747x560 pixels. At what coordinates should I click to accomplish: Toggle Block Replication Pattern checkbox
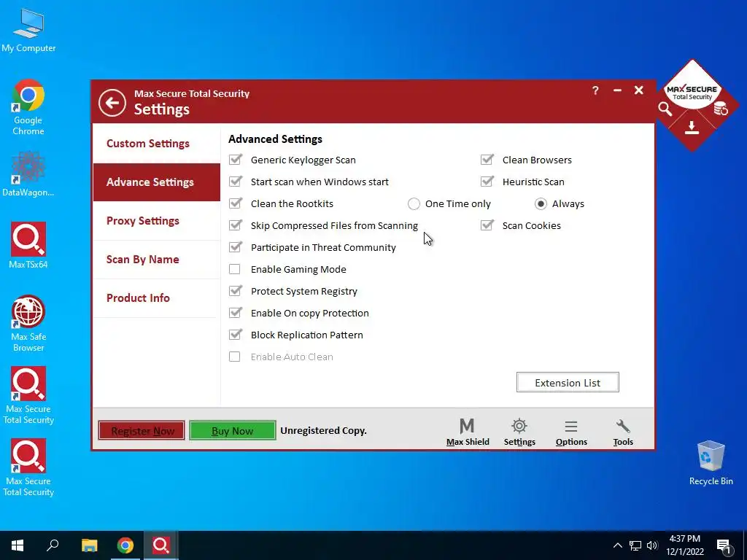pyautogui.click(x=235, y=335)
